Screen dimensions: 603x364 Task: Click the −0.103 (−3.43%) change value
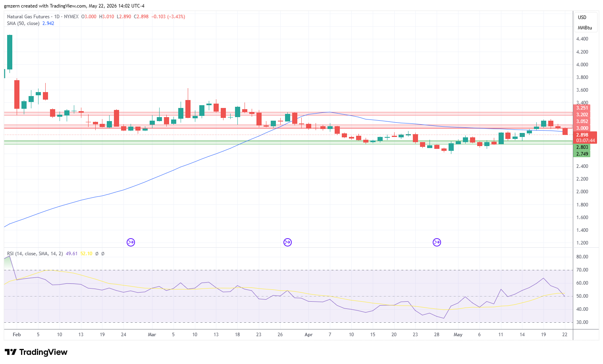[x=168, y=17]
